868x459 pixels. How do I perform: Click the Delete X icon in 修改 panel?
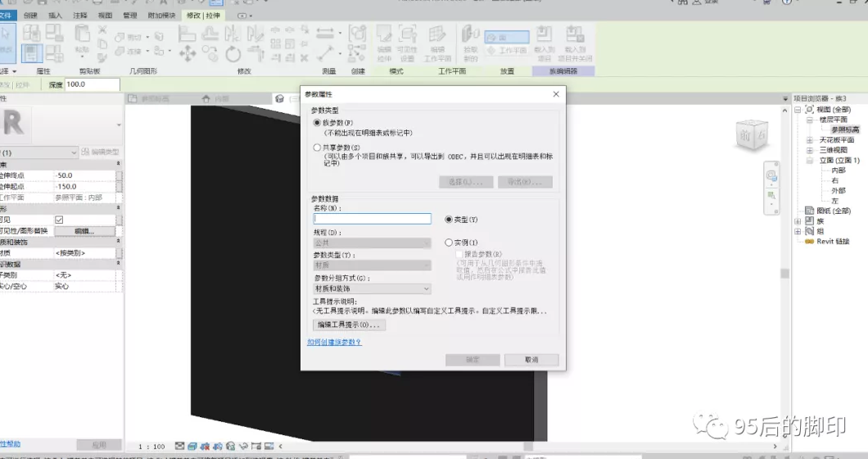(304, 57)
